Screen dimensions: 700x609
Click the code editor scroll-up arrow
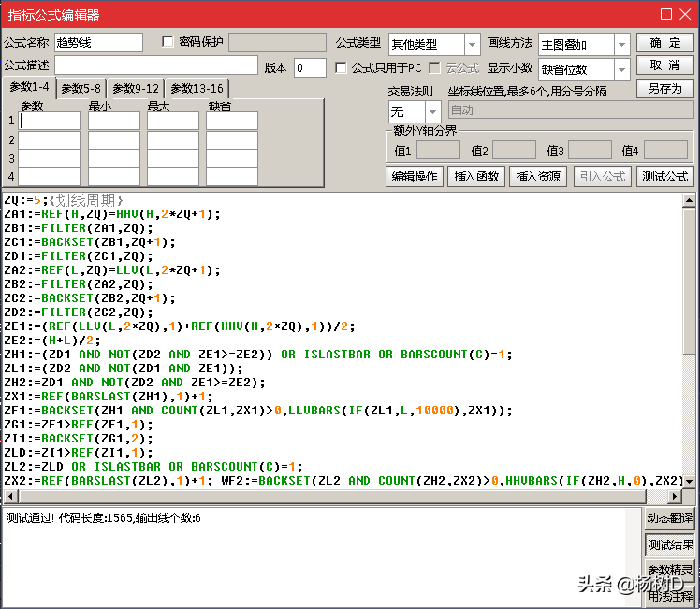[x=689, y=200]
